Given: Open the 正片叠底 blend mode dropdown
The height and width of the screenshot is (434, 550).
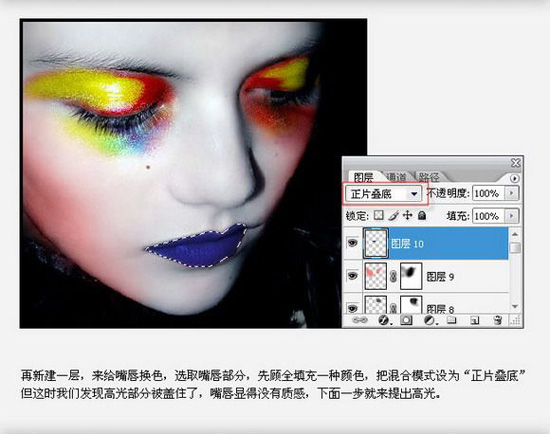Looking at the screenshot, I should (x=385, y=194).
